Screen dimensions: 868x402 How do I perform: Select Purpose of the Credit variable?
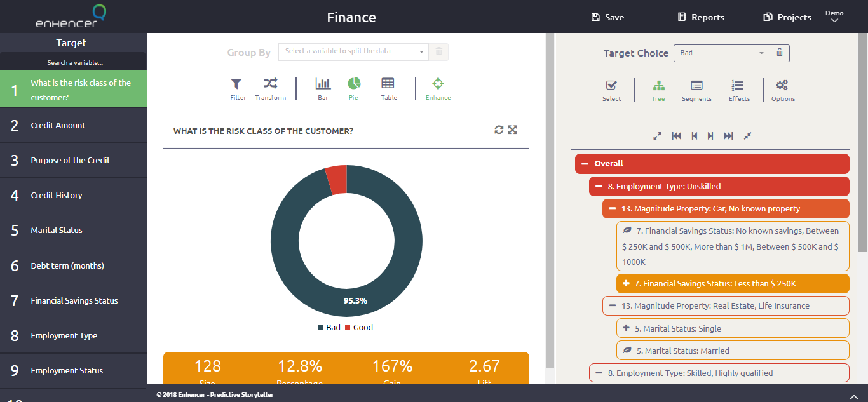(x=73, y=160)
